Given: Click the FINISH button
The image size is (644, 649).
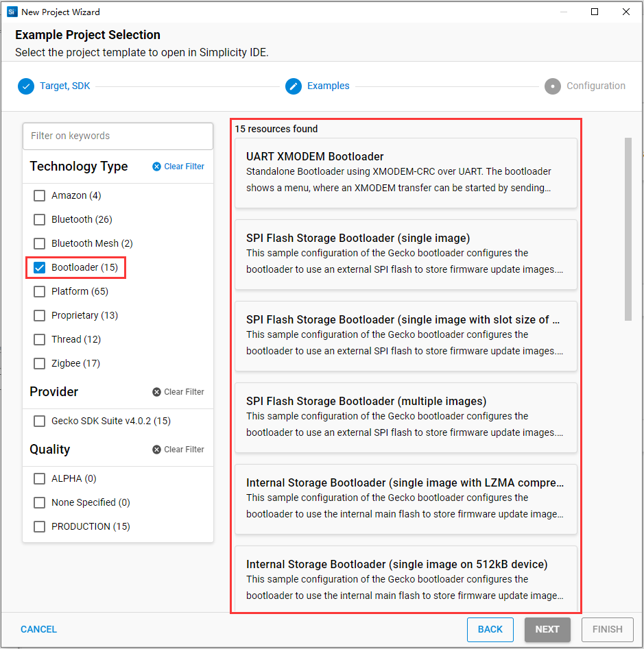Looking at the screenshot, I should point(607,630).
